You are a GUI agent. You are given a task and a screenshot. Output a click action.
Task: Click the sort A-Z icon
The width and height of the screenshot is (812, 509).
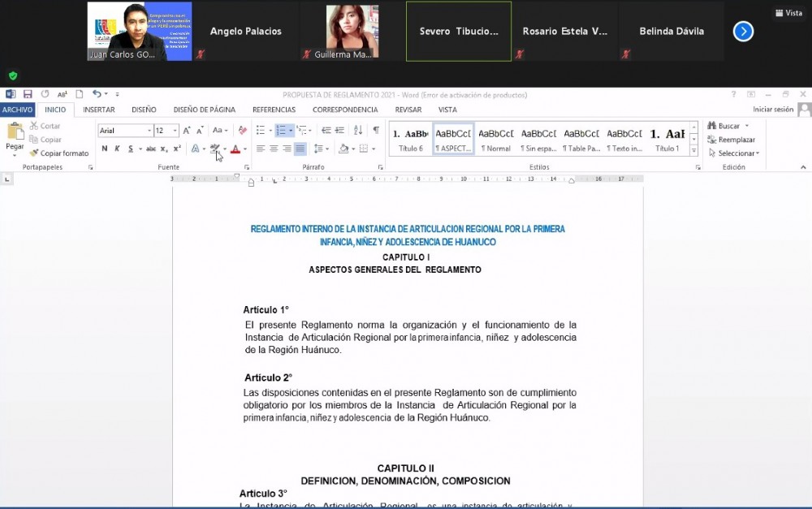coord(356,130)
